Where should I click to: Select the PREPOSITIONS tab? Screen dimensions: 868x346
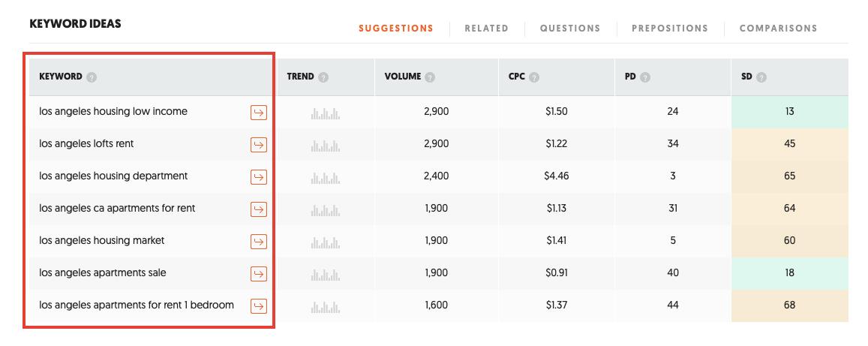pyautogui.click(x=670, y=29)
